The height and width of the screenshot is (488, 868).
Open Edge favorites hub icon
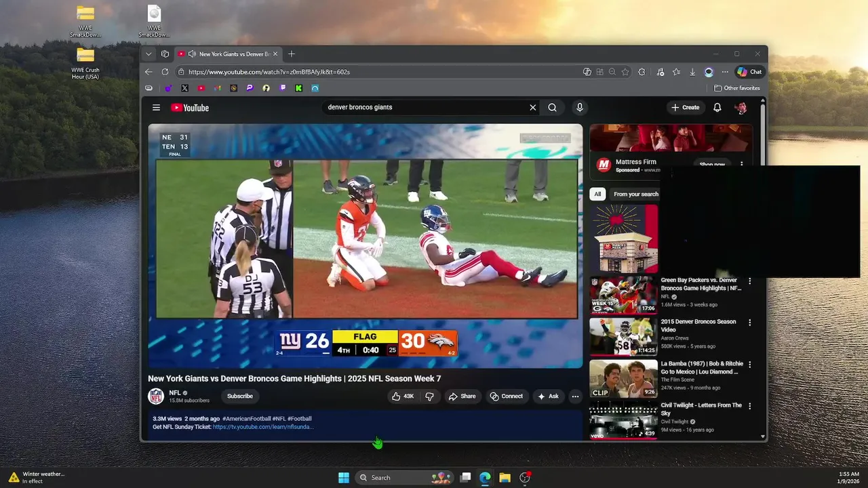click(676, 72)
